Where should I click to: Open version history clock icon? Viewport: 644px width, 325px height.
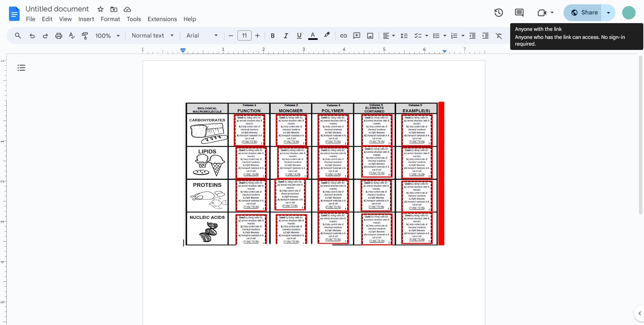[x=498, y=13]
